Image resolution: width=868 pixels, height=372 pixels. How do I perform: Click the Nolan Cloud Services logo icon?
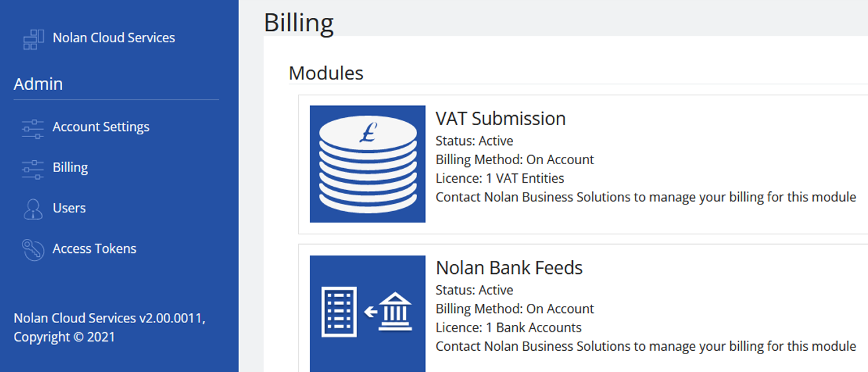pyautogui.click(x=33, y=38)
